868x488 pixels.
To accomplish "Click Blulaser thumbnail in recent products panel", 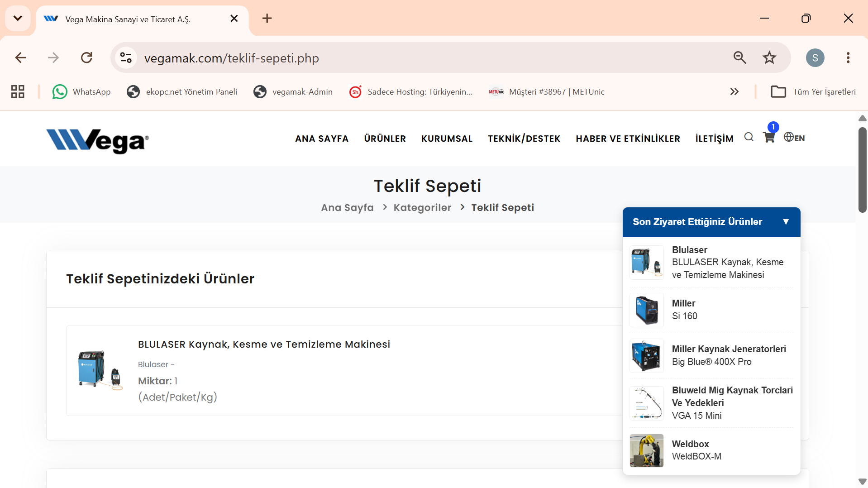I will pyautogui.click(x=647, y=263).
